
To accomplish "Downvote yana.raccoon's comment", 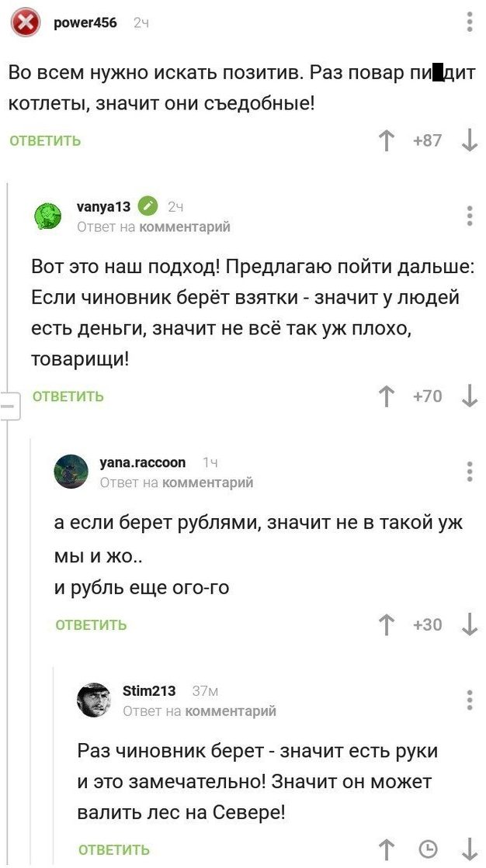I will tap(469, 624).
